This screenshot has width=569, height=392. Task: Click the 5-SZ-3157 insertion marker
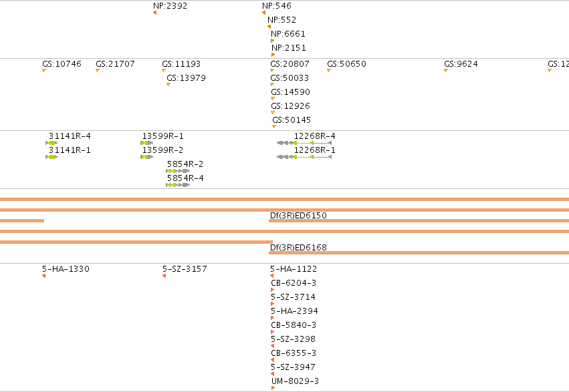(x=164, y=276)
